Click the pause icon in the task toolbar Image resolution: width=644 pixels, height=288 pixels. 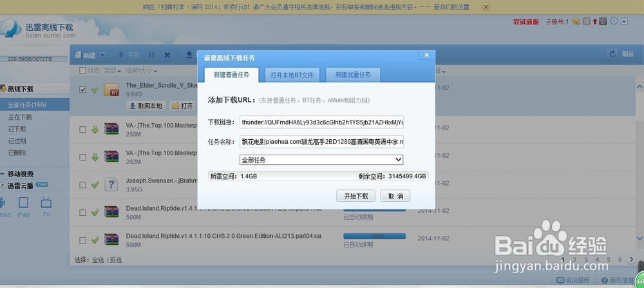click(x=151, y=55)
